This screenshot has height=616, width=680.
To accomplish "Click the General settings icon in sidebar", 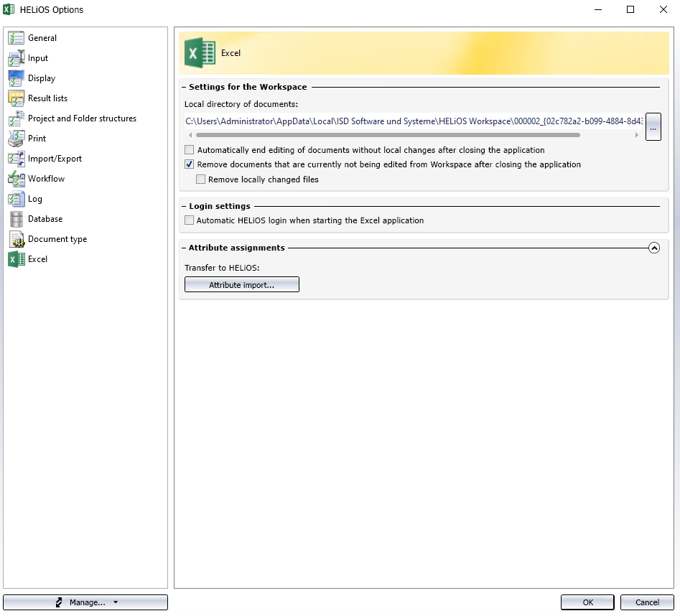I will [x=16, y=38].
